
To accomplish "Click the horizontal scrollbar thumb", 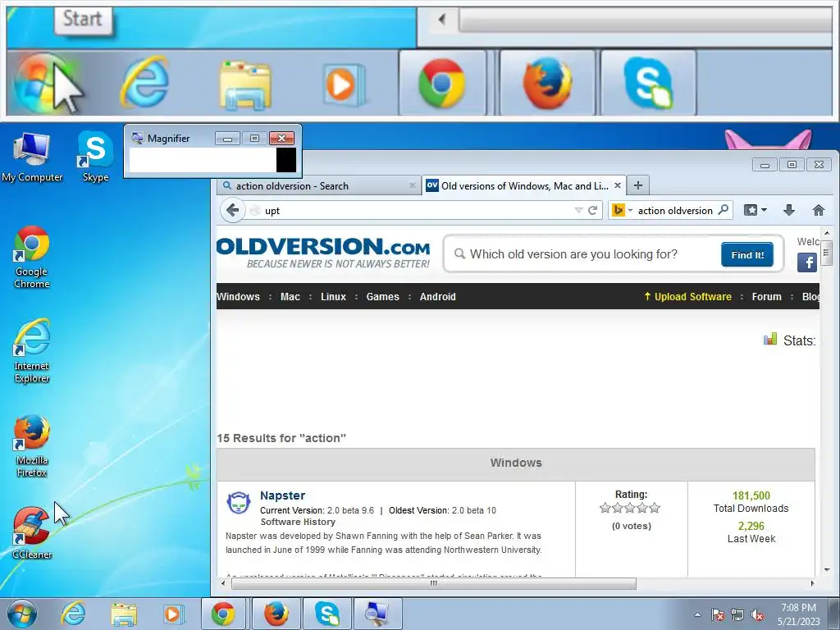I will click(434, 583).
